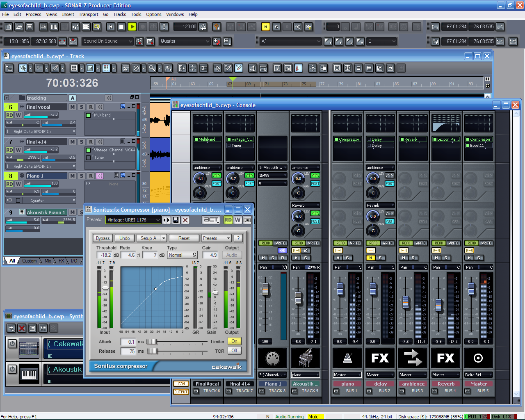
Task: Click the Bypass button in the compressor
Action: tap(103, 238)
